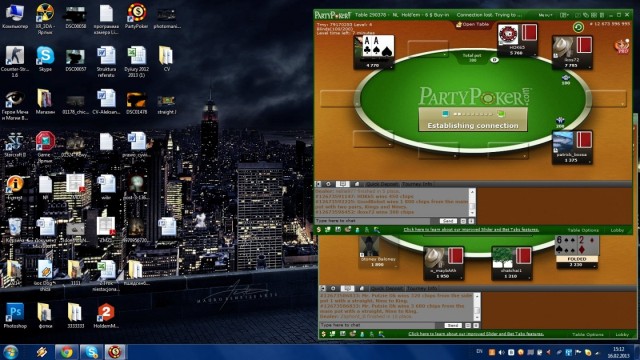Viewport: 640px width, 360px height.
Task: Switch to PartyPoker in the taskbar
Action: click(115, 352)
